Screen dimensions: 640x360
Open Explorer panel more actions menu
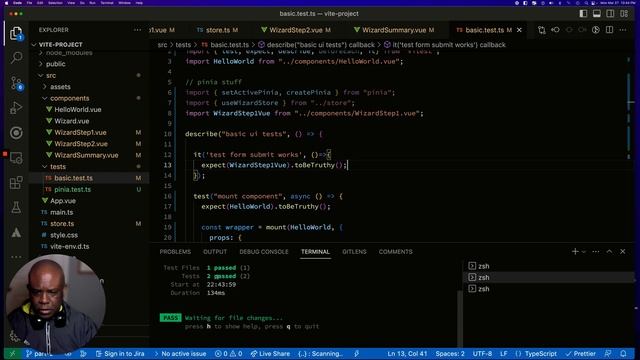click(x=137, y=30)
